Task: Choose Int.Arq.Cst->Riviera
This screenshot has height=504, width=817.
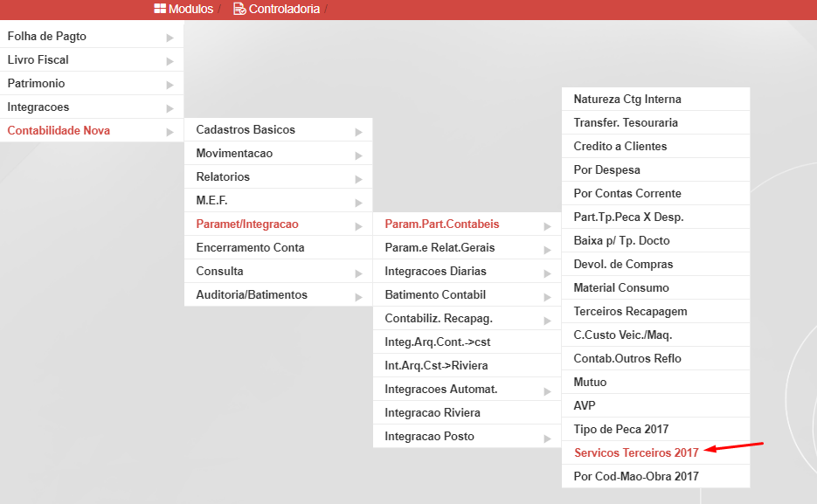Action: (x=467, y=365)
